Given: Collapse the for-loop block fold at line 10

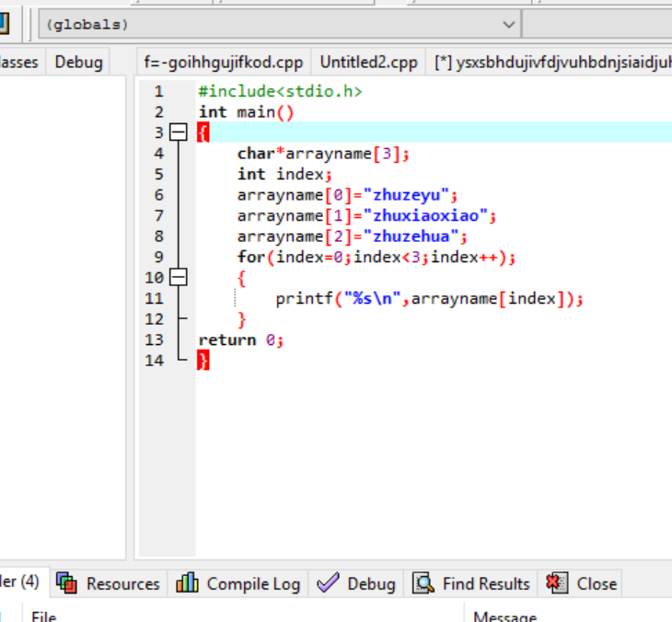Looking at the screenshot, I should 179,277.
